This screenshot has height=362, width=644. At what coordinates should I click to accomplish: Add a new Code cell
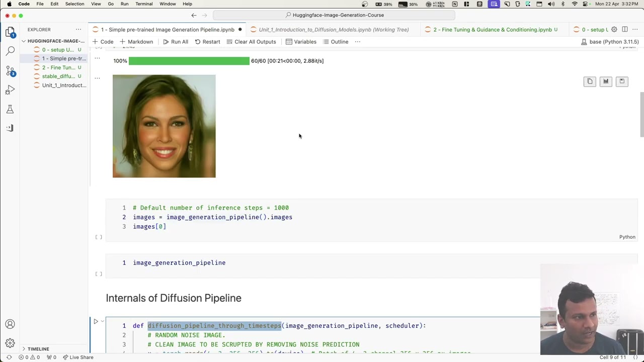point(103,42)
